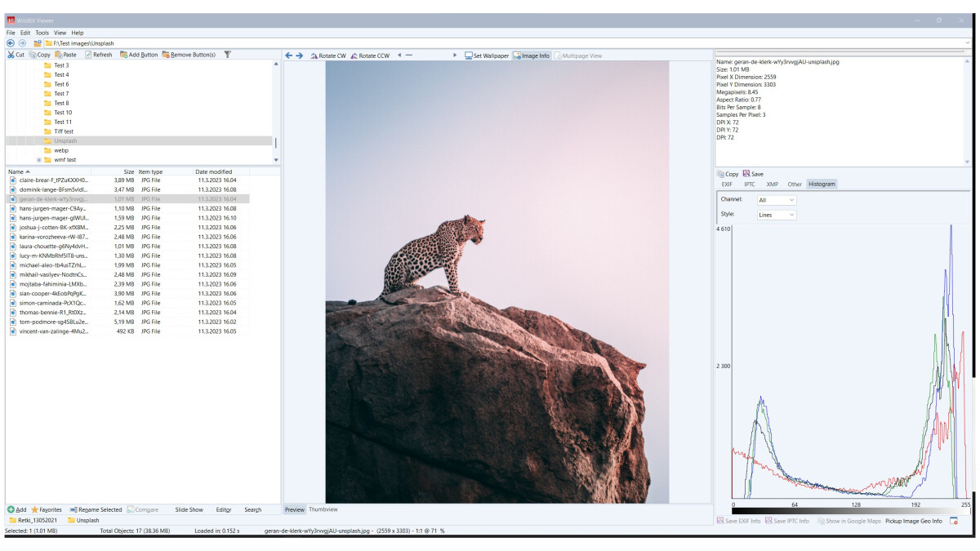Click the small right triangle in preview toolbar
The height and width of the screenshot is (551, 980).
click(x=455, y=56)
